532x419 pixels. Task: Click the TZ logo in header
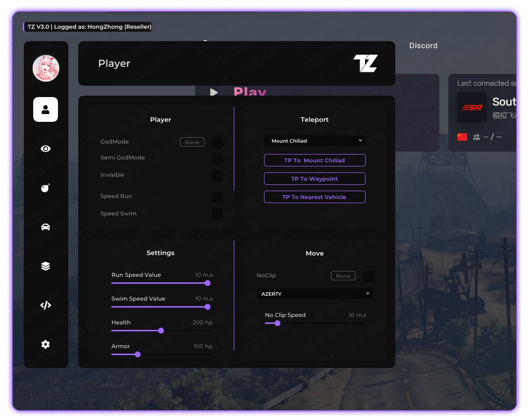tap(365, 63)
